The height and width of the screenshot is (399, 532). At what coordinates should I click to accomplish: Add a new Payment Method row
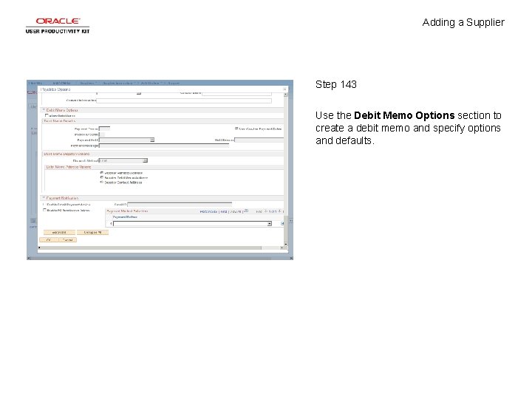pos(282,224)
